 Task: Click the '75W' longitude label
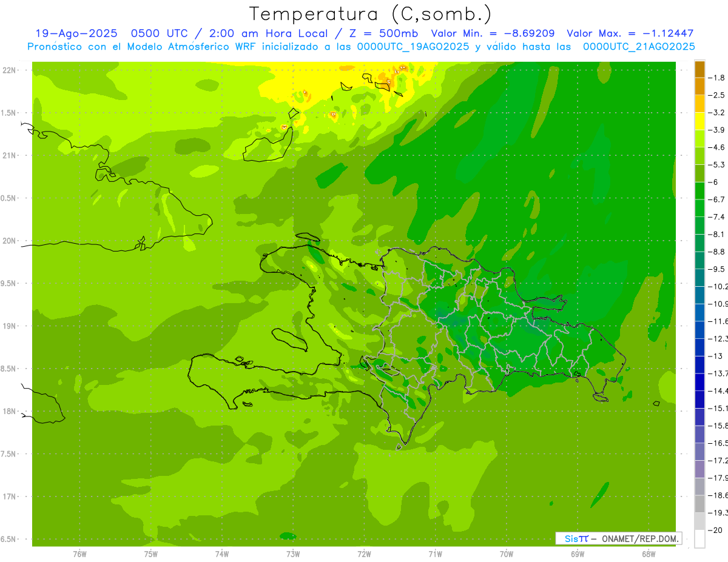pyautogui.click(x=151, y=554)
